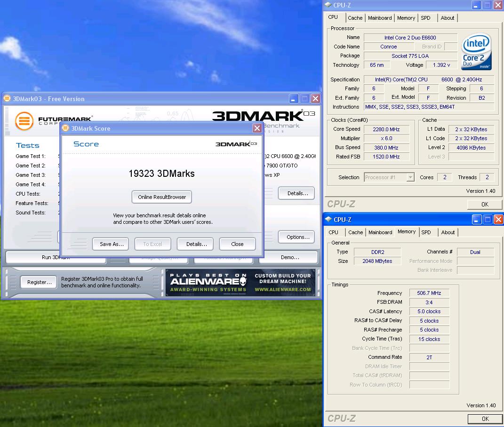This screenshot has width=504, height=427.
Task: Click the Cycle Time value 15 clocks
Action: (429, 339)
